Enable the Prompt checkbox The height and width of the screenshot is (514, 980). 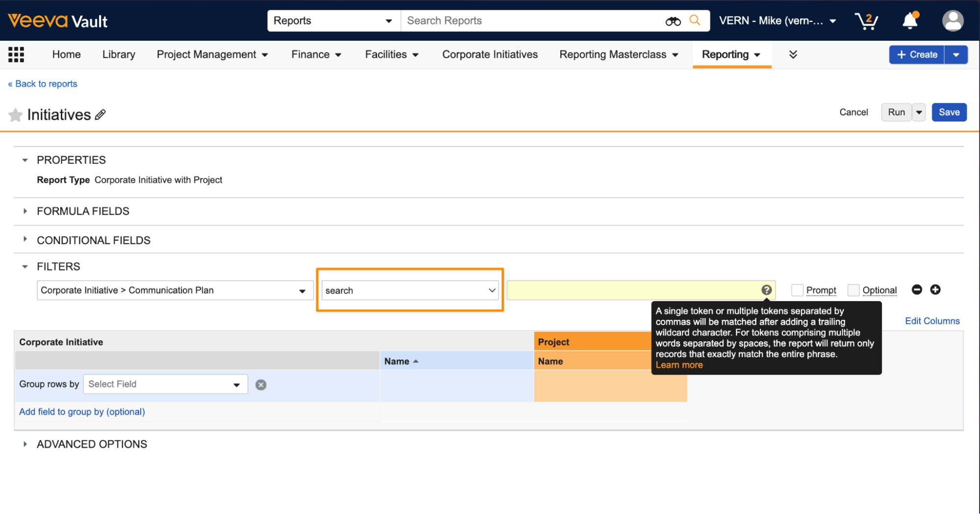point(797,290)
